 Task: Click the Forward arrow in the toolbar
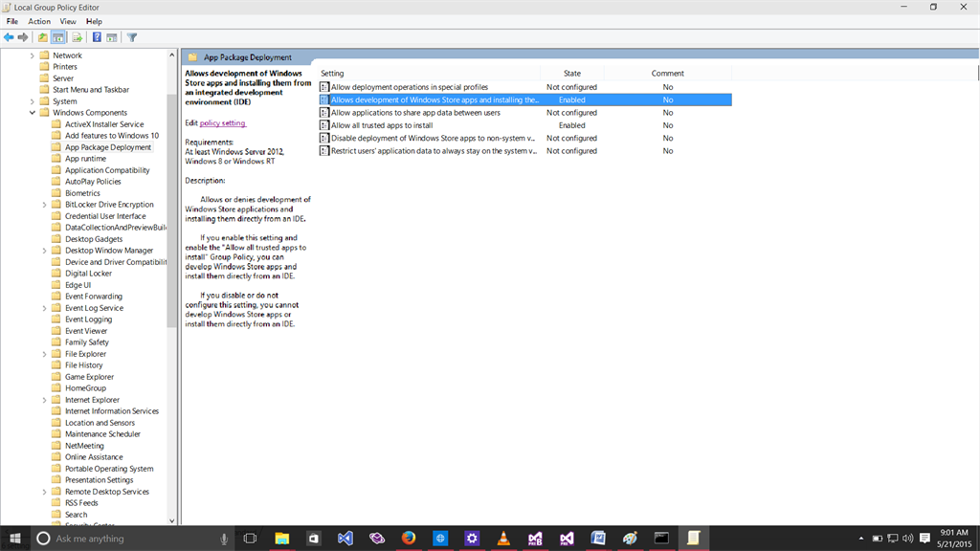point(23,37)
